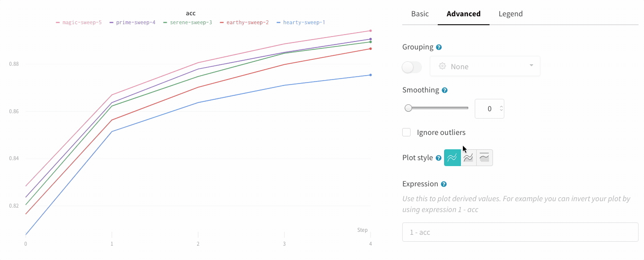Open the grouping None dropdown arrow
This screenshot has width=644, height=260.
click(x=531, y=66)
